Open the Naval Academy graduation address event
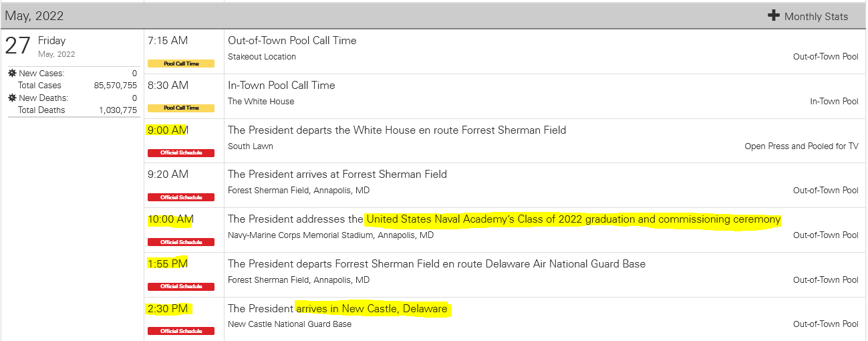 (x=504, y=219)
